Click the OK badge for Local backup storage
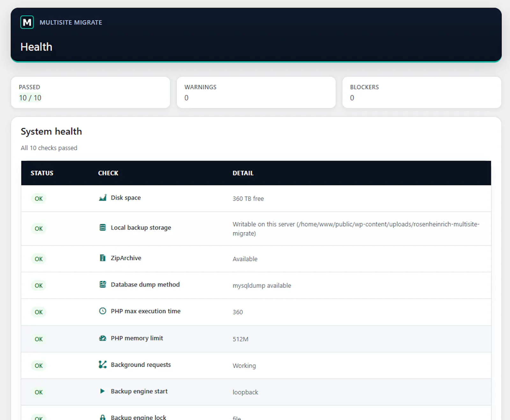Screen dimensions: 510x420 coord(39,228)
